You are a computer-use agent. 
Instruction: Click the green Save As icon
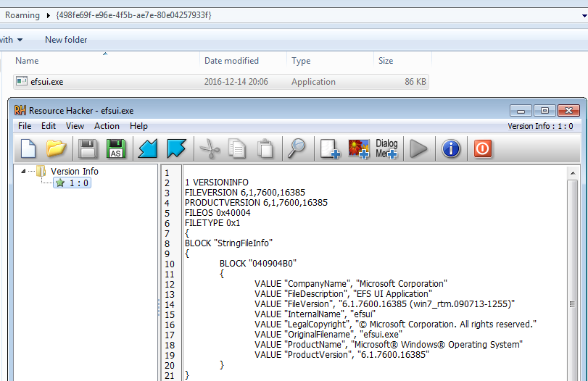(x=115, y=149)
